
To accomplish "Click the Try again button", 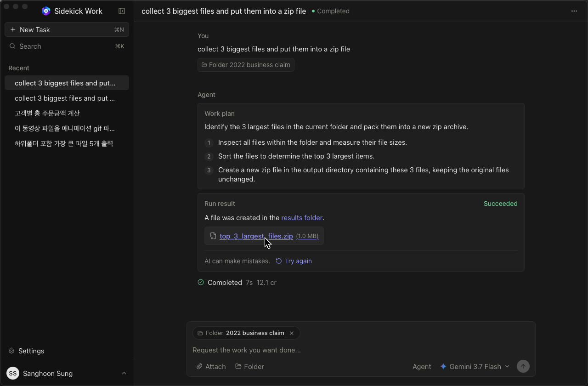I will tap(294, 261).
